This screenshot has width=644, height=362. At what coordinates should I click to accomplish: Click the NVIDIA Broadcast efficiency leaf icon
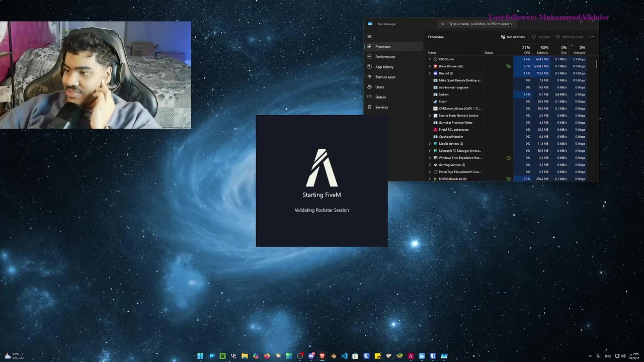coord(509,179)
